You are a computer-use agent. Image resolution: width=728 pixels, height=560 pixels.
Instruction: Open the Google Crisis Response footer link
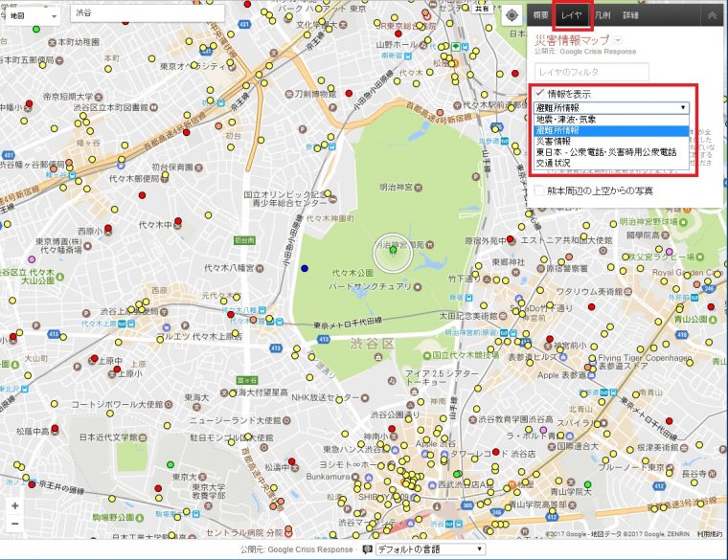tap(310, 549)
